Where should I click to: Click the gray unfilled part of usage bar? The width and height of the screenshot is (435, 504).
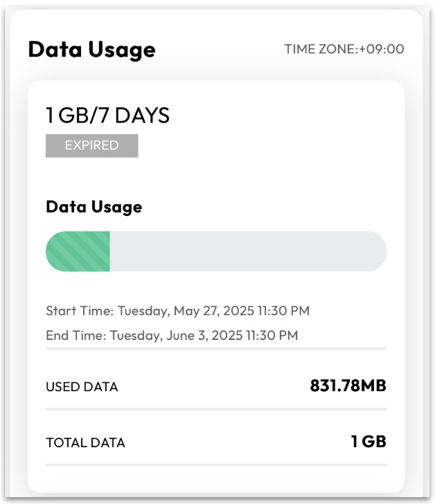[x=242, y=251]
